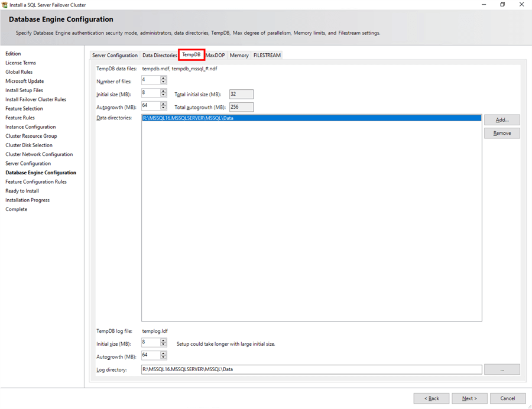
Task: Open the Server Configuration tab
Action: [115, 56]
